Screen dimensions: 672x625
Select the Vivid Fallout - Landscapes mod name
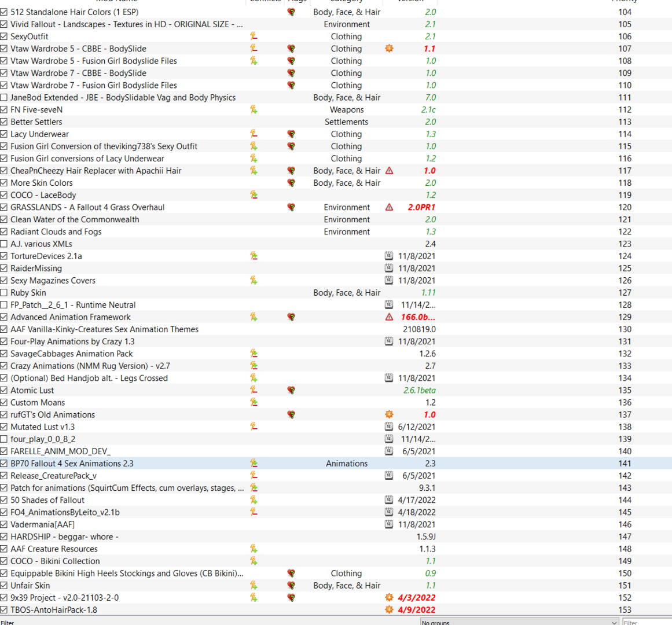click(x=126, y=24)
